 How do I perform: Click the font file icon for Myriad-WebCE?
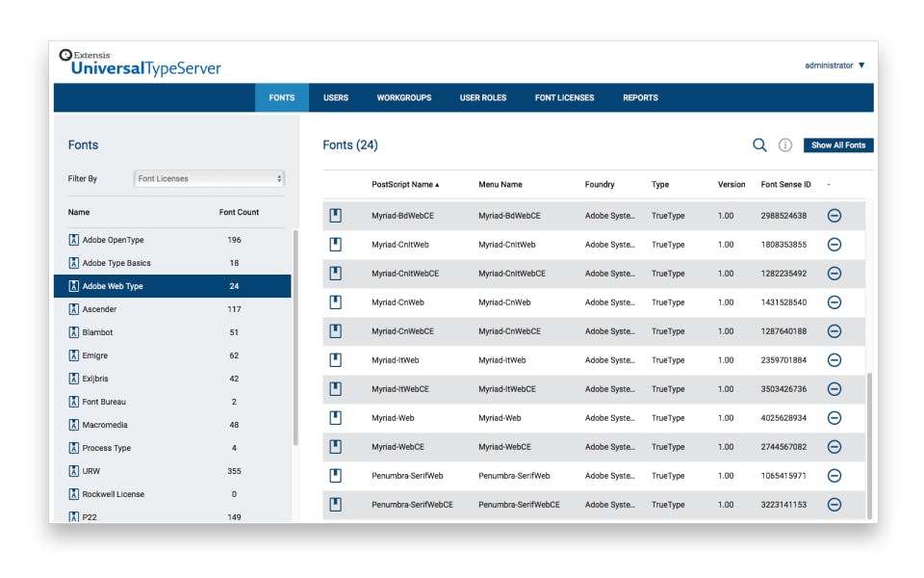click(x=335, y=447)
